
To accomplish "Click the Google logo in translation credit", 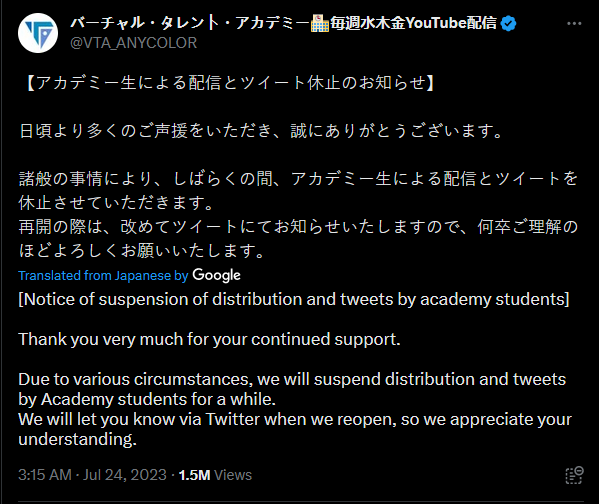I will [216, 275].
